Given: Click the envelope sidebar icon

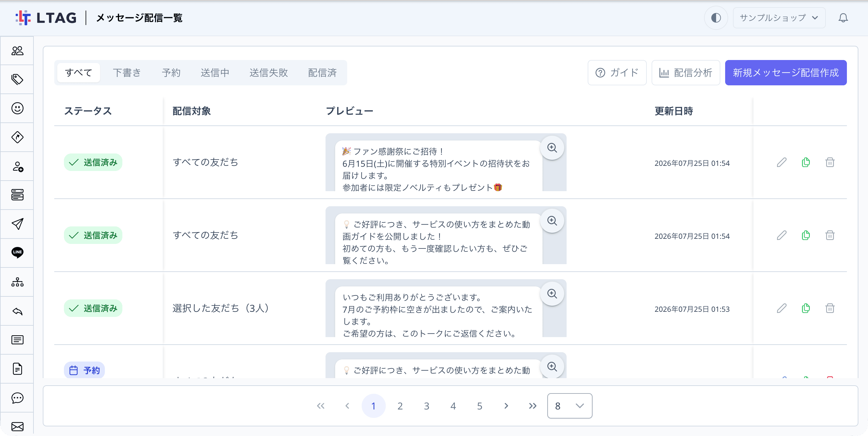Looking at the screenshot, I should click(17, 427).
